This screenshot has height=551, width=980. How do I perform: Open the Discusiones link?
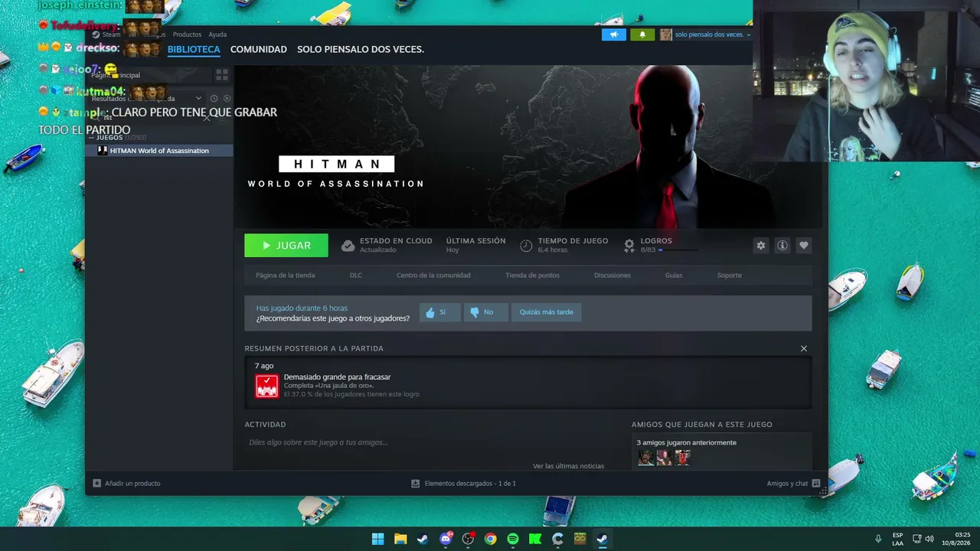(x=612, y=275)
